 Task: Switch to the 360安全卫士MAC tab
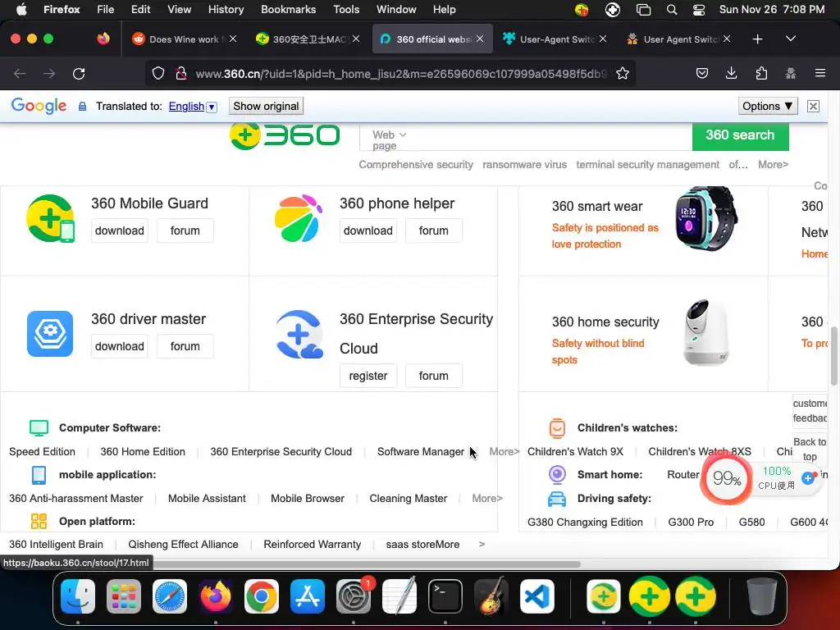coord(307,39)
